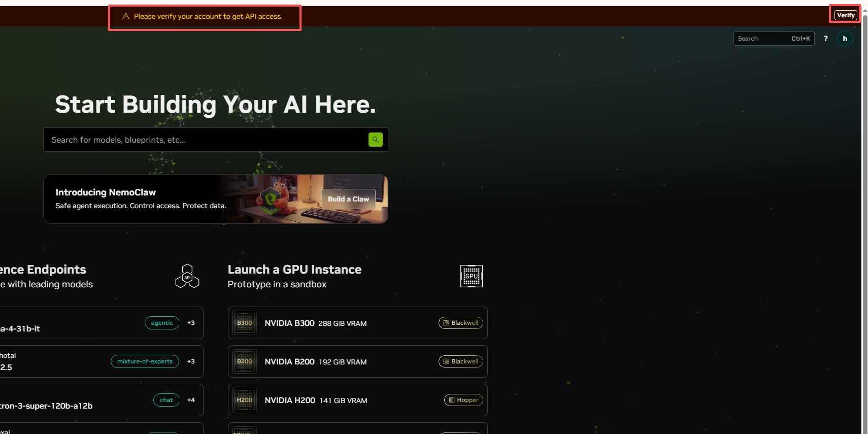
Task: Click the warning triangle icon in banner
Action: pyautogui.click(x=126, y=17)
